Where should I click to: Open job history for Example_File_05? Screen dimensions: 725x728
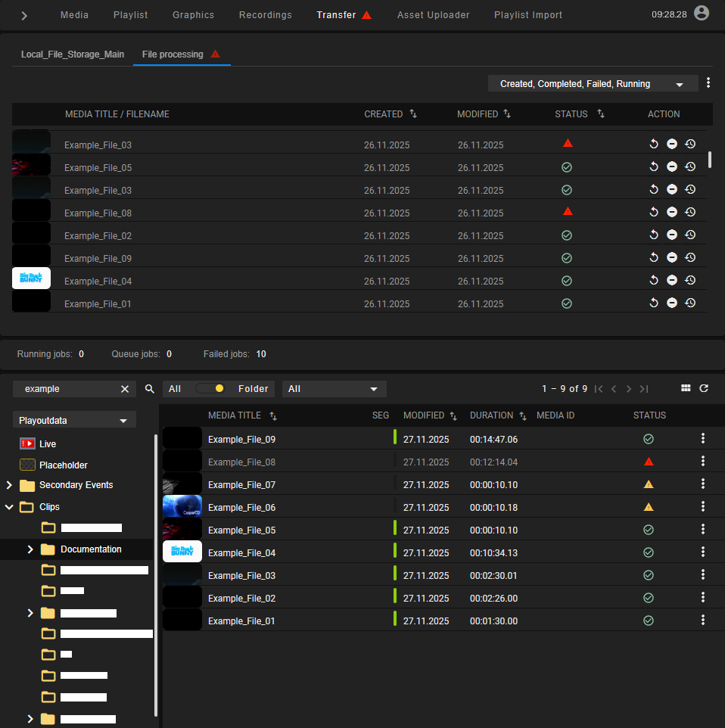click(x=690, y=166)
